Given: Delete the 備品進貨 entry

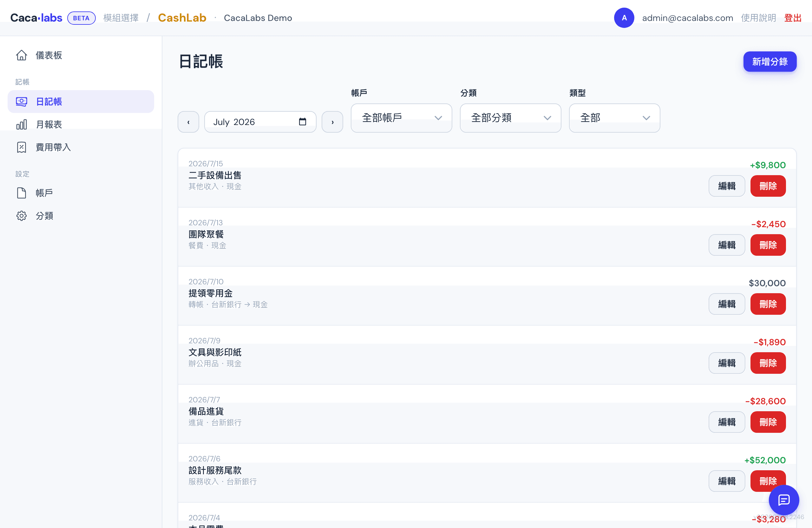Looking at the screenshot, I should [768, 422].
